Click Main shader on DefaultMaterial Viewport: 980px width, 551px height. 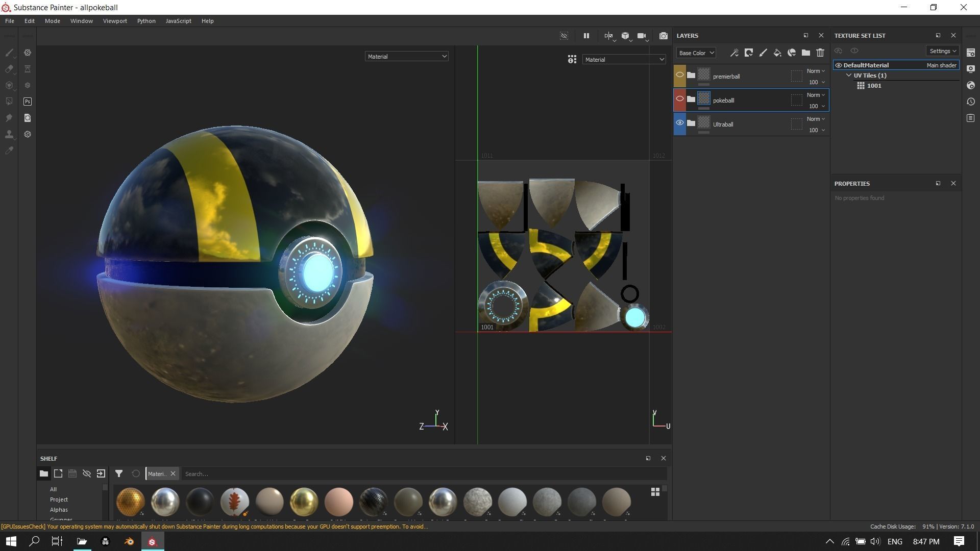(x=942, y=65)
